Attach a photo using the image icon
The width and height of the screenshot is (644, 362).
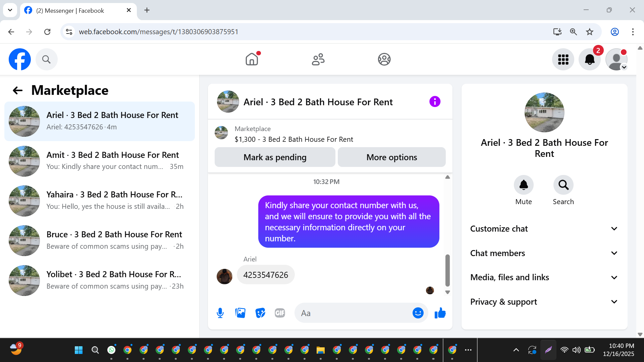(x=240, y=313)
